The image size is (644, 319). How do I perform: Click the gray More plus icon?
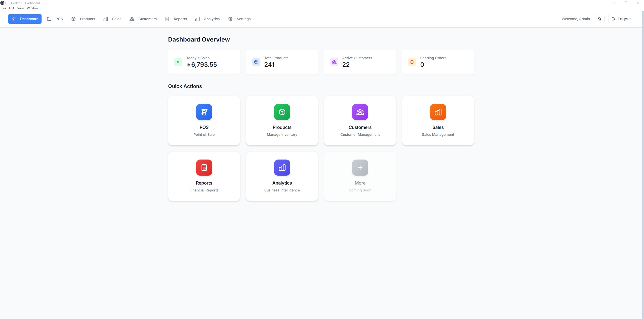(360, 168)
